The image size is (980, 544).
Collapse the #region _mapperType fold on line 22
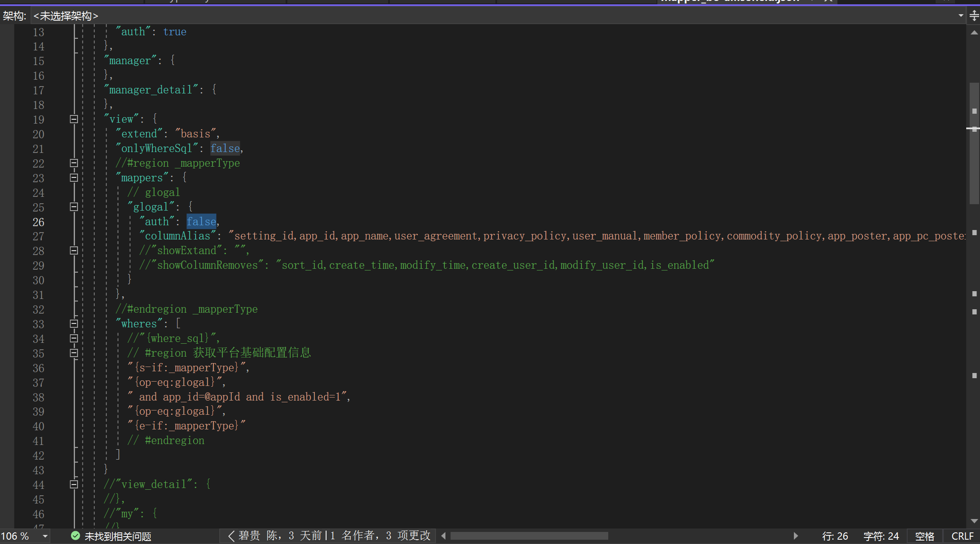(x=74, y=163)
